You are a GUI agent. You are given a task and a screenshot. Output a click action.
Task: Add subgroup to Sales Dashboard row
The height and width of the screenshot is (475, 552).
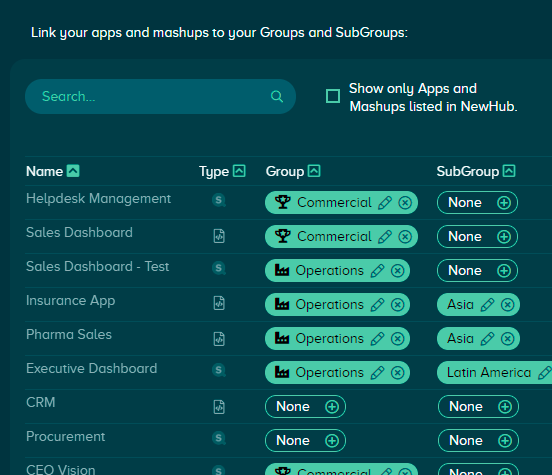click(504, 237)
